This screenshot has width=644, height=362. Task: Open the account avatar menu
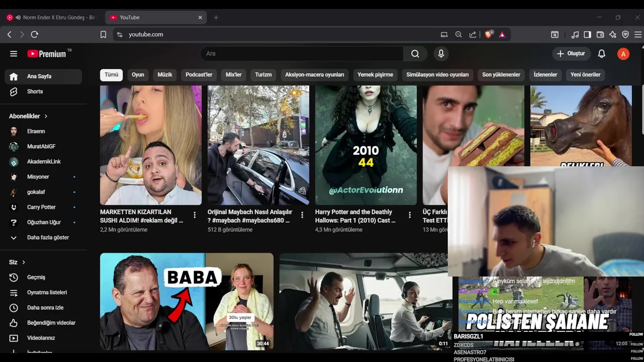point(623,54)
